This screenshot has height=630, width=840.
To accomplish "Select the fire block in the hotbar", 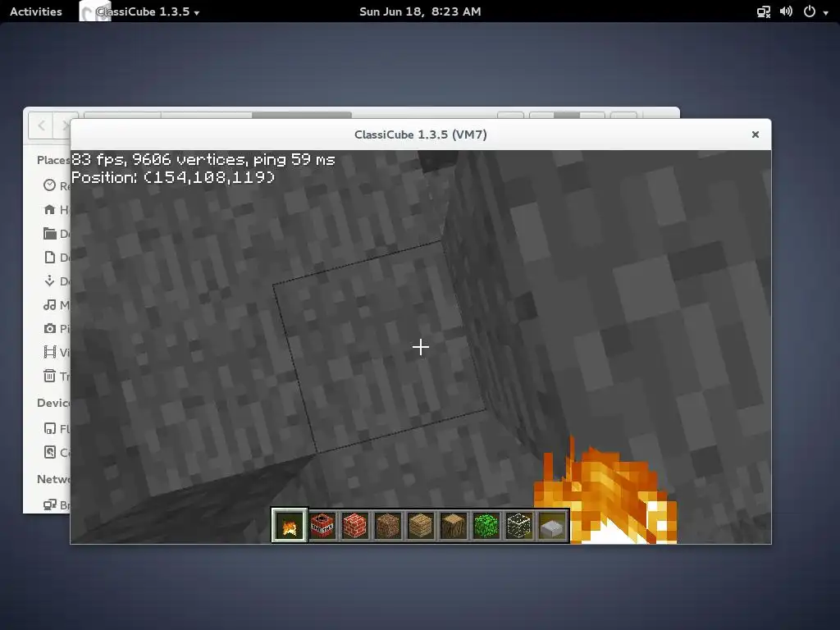I will coord(290,526).
